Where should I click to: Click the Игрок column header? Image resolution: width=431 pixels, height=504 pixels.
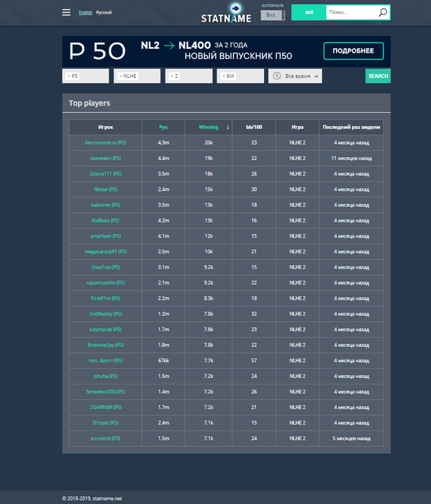(105, 127)
